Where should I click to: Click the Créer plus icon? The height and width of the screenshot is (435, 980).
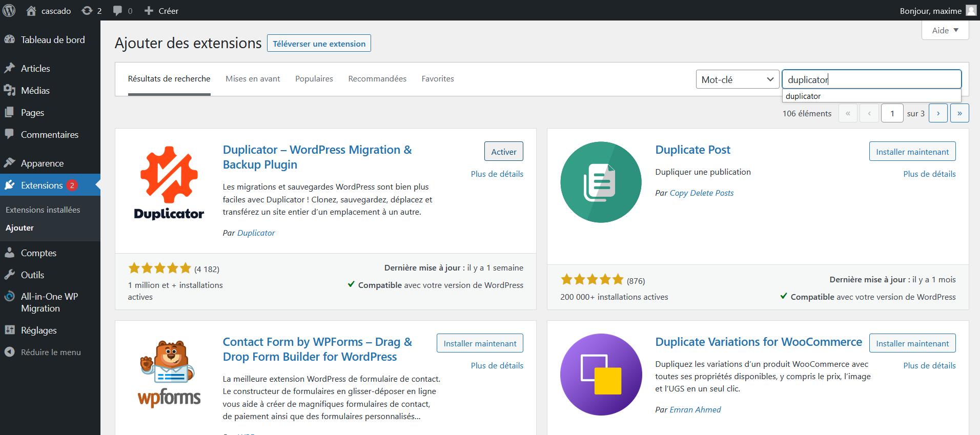coord(149,10)
